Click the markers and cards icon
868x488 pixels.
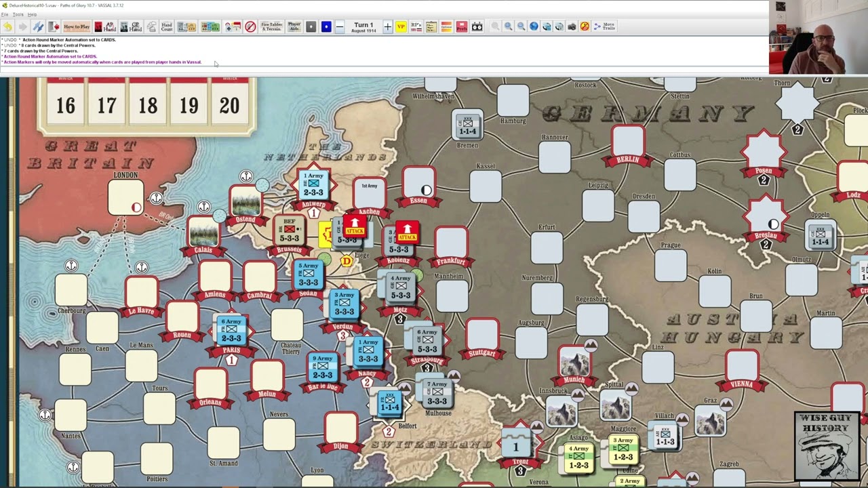click(x=233, y=26)
